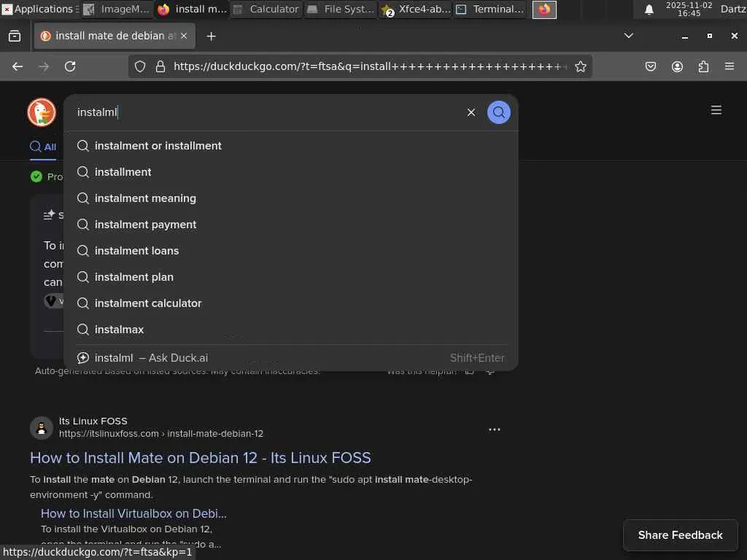Screen dimensions: 747x560
Task: Open How to Install Virtualbox on Debi link
Action: pyautogui.click(x=133, y=513)
